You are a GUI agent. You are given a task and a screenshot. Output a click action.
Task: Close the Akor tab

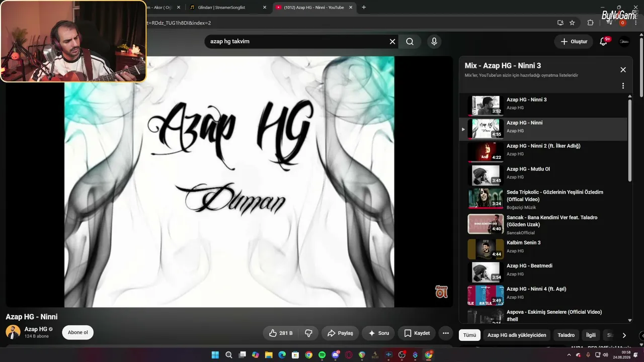(178, 8)
